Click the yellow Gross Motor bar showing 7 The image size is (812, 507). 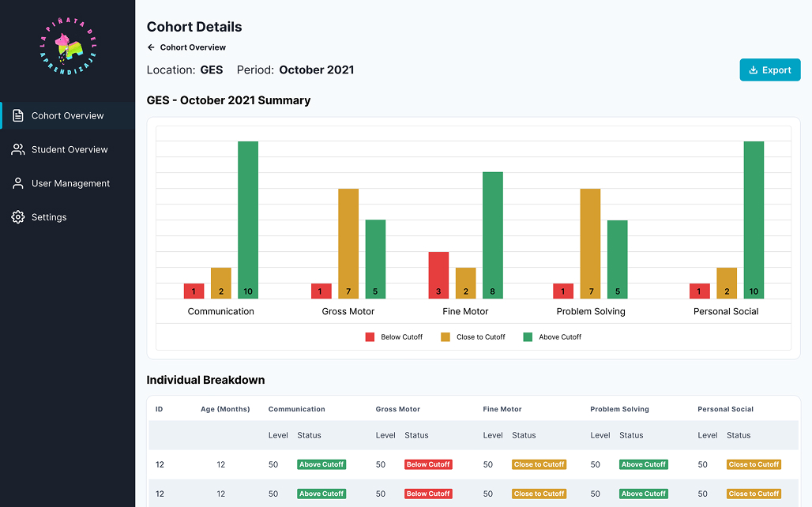(x=348, y=243)
